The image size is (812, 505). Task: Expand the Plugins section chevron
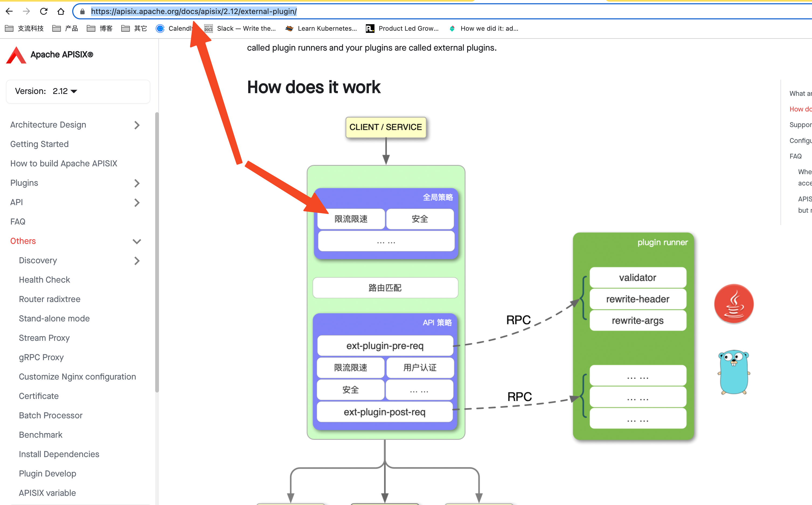[137, 183]
